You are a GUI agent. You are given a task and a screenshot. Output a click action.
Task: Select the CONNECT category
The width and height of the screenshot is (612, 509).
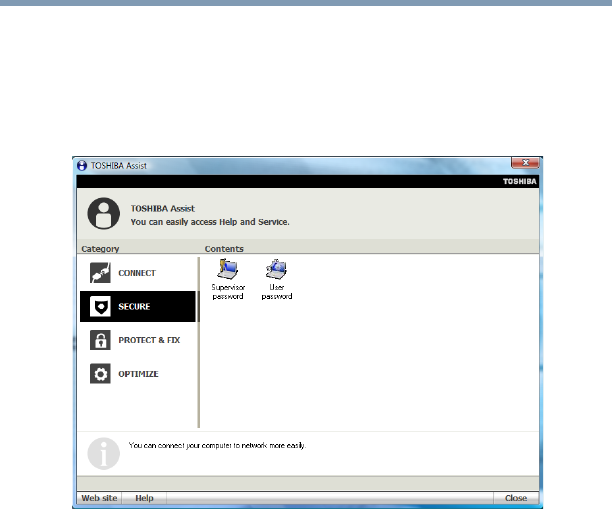coord(138,273)
